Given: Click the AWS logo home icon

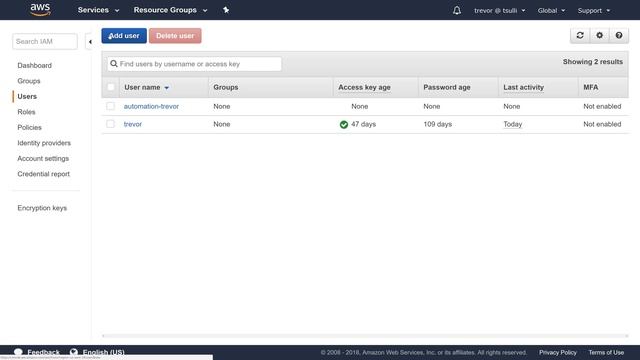Looking at the screenshot, I should pos(40,9).
